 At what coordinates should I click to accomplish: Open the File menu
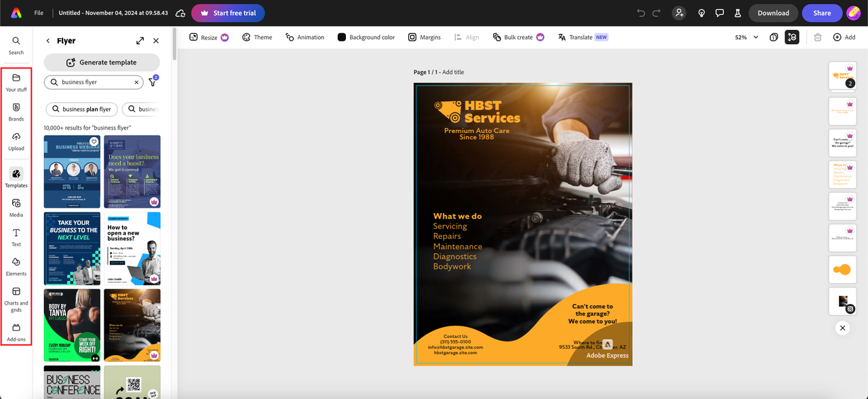click(39, 13)
